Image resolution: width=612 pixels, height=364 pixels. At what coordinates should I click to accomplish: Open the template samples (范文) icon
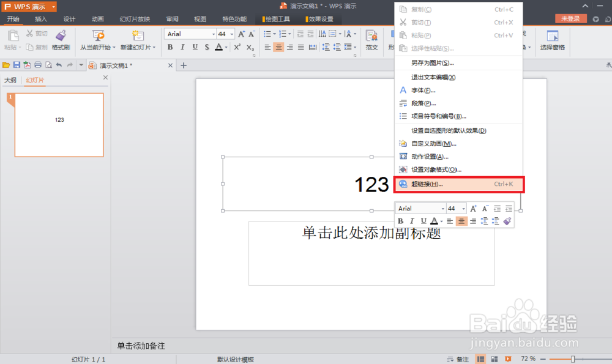click(x=371, y=36)
